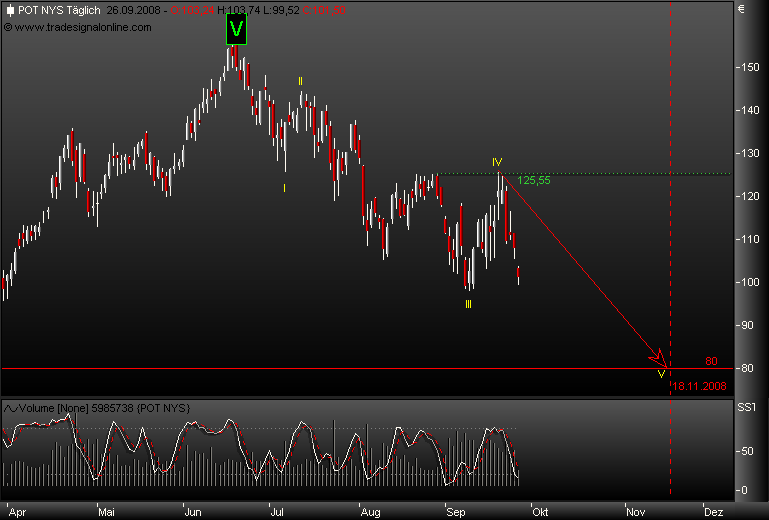Click the 100 price axis label
This screenshot has height=520, width=769.
748,282
